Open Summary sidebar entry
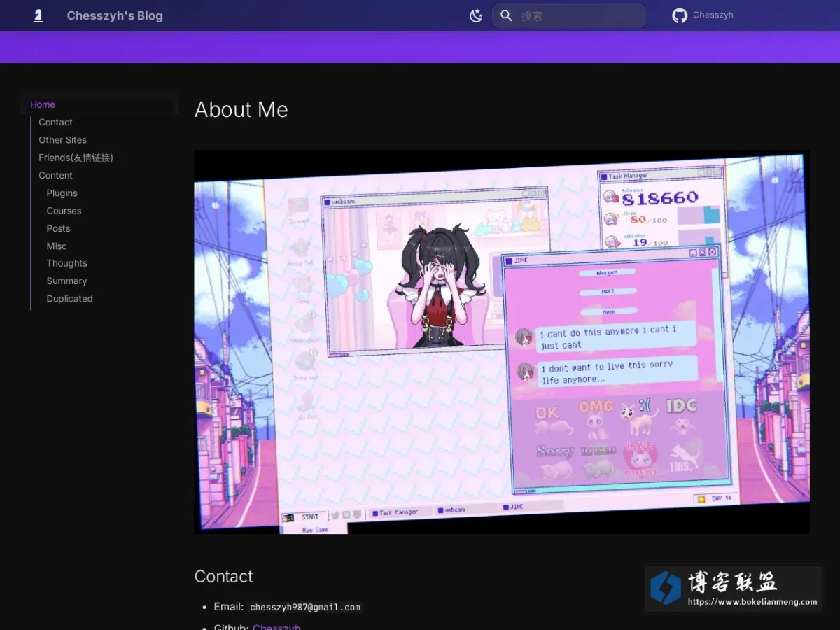This screenshot has height=630, width=840. [66, 281]
